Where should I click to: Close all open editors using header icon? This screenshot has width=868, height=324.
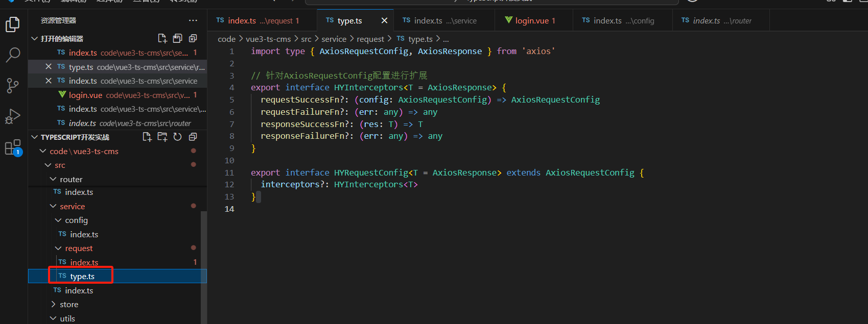tap(193, 38)
